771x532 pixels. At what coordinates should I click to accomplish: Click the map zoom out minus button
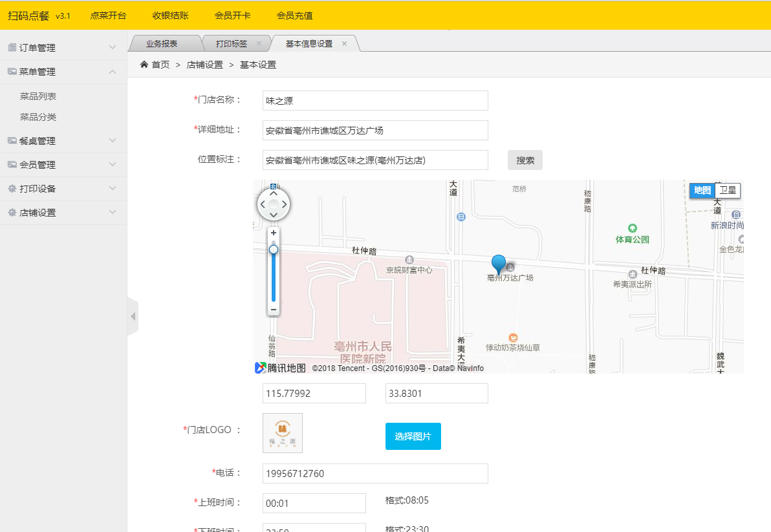(274, 310)
